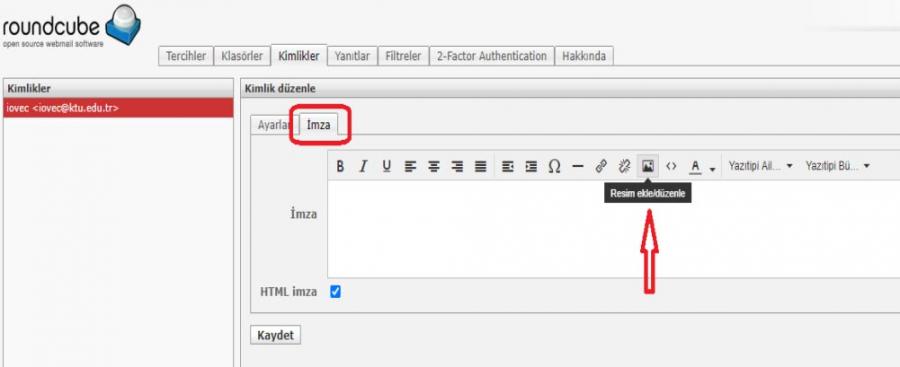
Task: Click the insert/edit image icon
Action: (x=647, y=167)
